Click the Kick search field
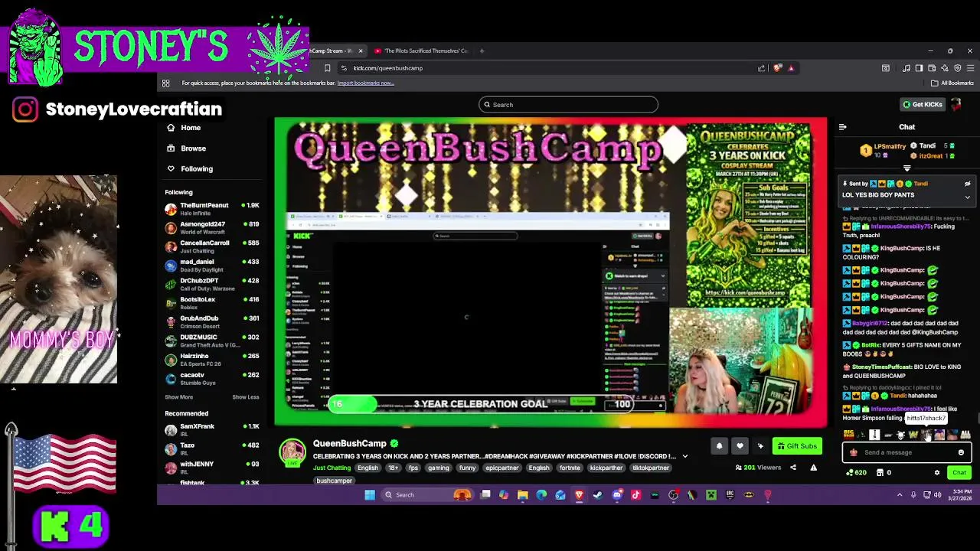This screenshot has width=980, height=551. point(568,105)
